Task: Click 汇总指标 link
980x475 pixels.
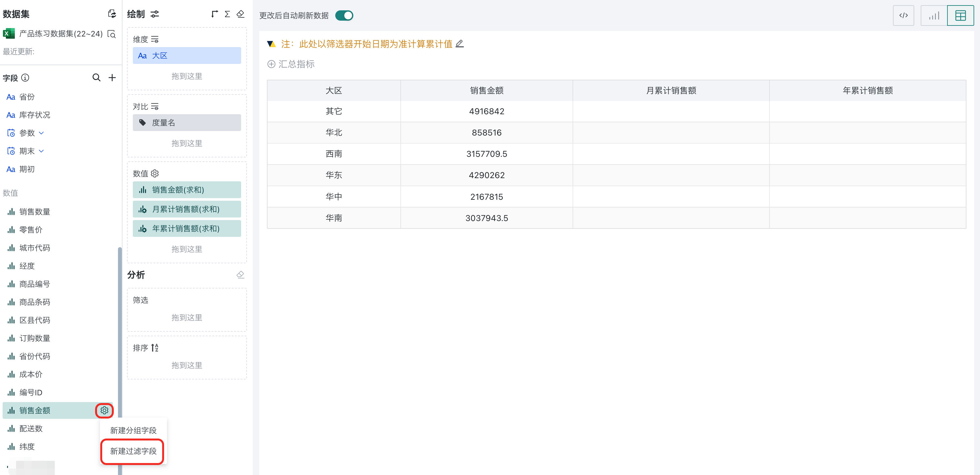Action: click(x=296, y=64)
